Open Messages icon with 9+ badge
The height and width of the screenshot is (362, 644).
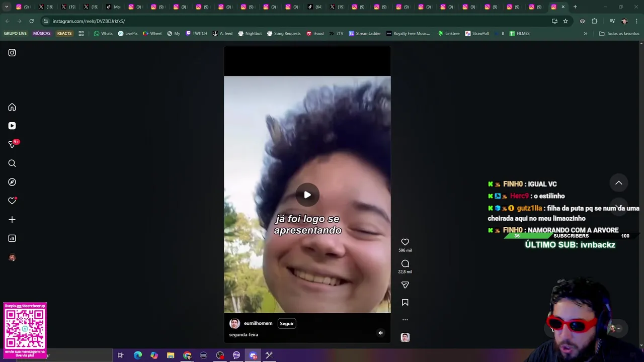point(13,144)
